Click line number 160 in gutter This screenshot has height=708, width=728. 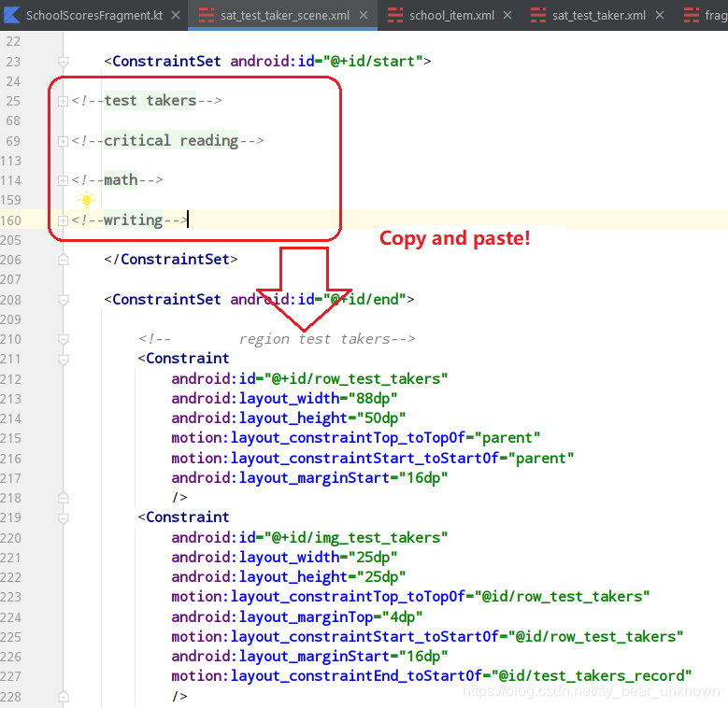(x=11, y=220)
